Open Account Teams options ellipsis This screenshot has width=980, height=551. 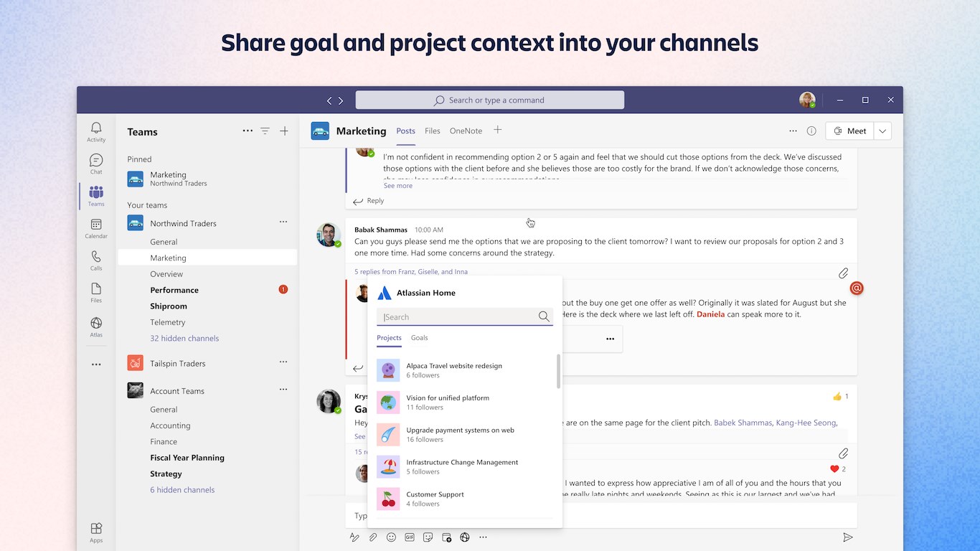coord(283,390)
